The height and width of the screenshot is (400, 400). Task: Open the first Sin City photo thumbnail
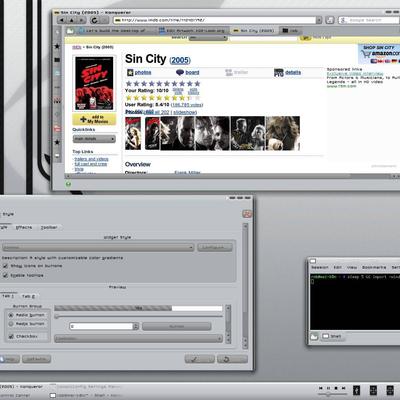click(133, 133)
